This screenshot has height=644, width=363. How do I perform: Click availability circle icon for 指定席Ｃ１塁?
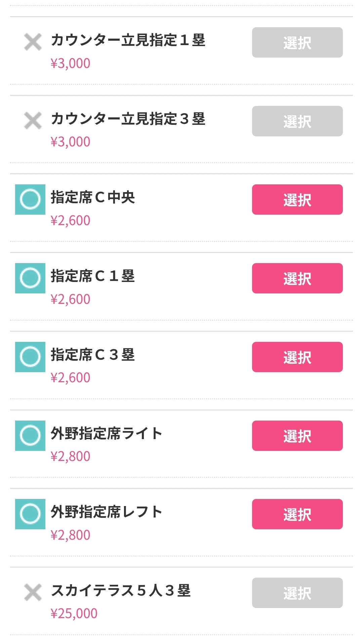click(30, 278)
